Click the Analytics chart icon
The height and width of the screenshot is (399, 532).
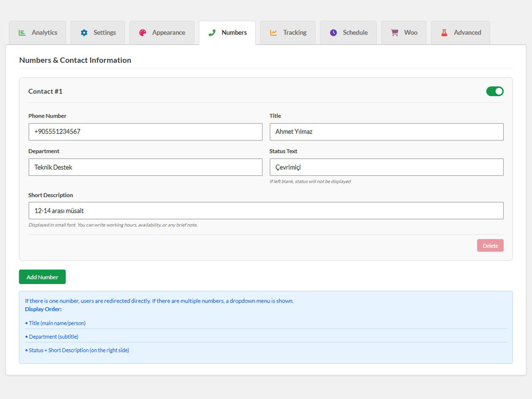click(x=22, y=33)
